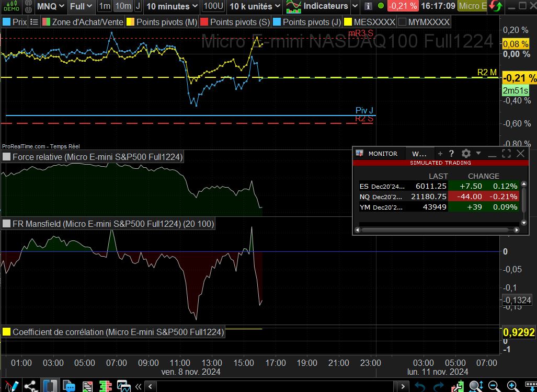This screenshot has height=392, width=537.
Task: Click the yellow Coefficient de corrélation swatch
Action: [6, 332]
